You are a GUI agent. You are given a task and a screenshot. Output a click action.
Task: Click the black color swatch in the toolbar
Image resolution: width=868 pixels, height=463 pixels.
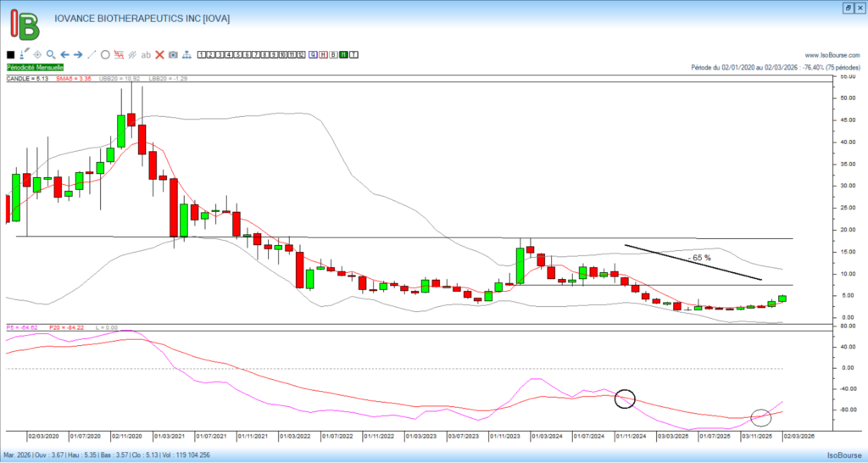point(10,54)
